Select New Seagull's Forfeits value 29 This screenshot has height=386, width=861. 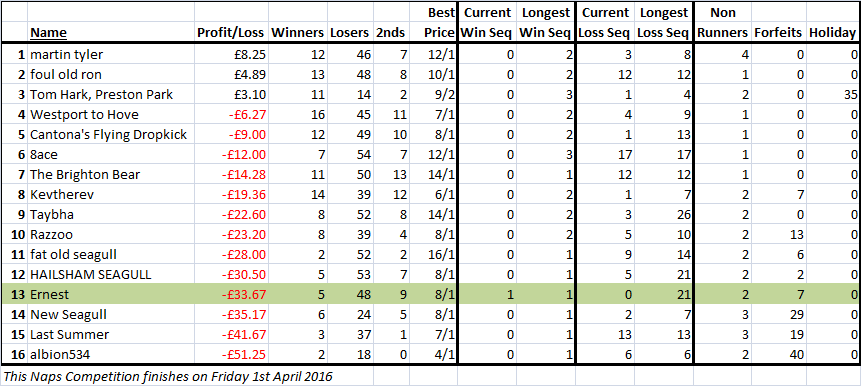[778, 315]
